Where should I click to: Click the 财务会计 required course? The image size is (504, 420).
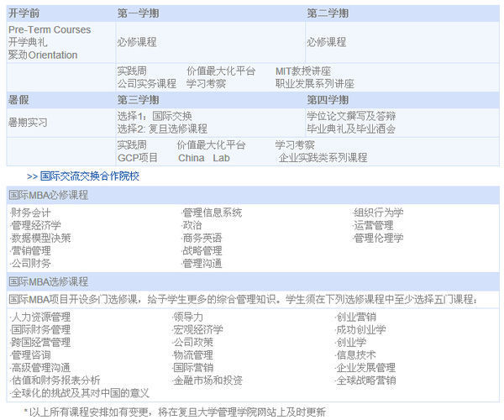31,213
